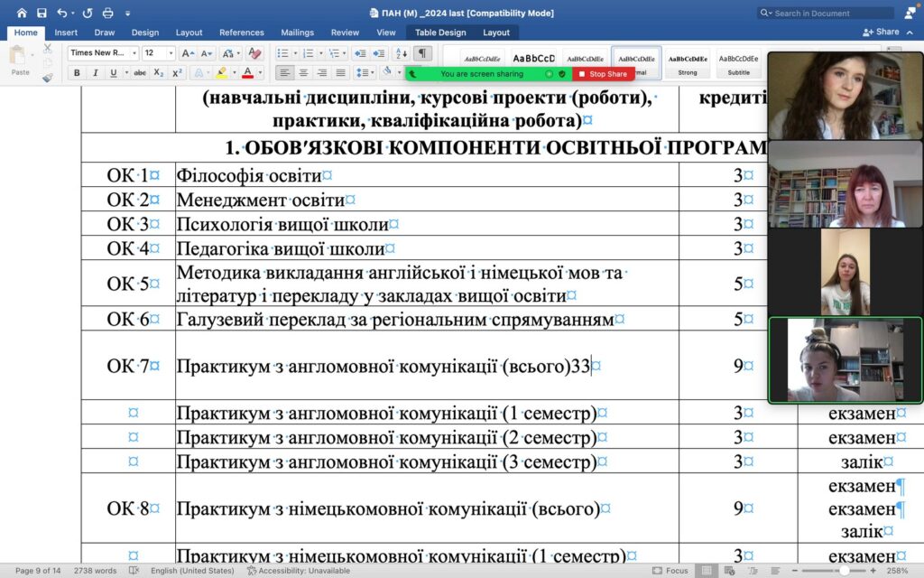Image resolution: width=924 pixels, height=578 pixels.
Task: Click the Print icon
Action: 108,13
